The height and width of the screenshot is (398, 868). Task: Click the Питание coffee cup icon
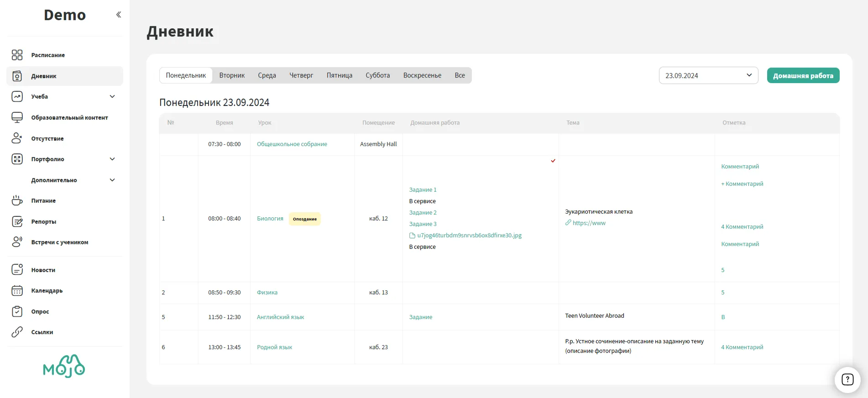click(17, 200)
